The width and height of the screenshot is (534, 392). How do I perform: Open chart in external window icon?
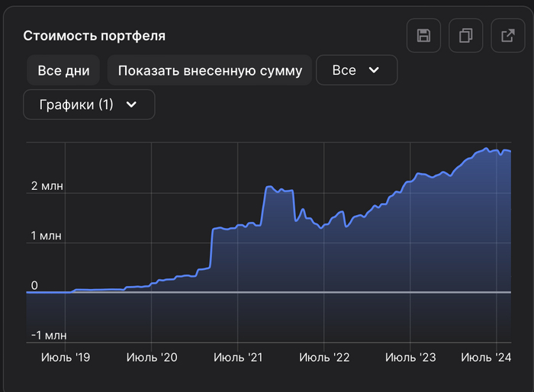click(x=507, y=36)
